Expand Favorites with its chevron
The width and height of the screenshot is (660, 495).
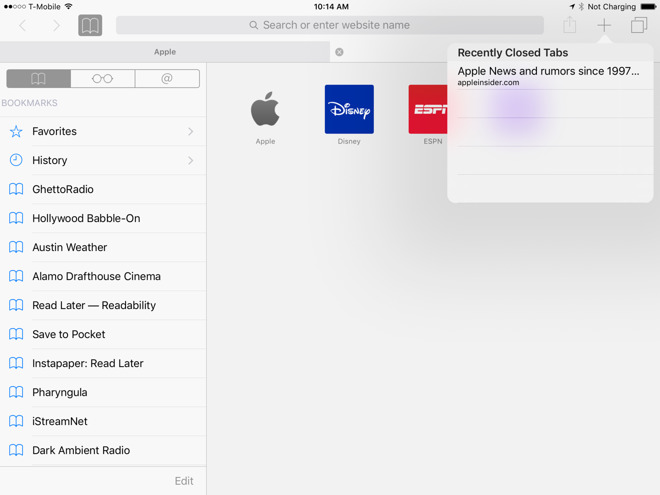(x=191, y=131)
